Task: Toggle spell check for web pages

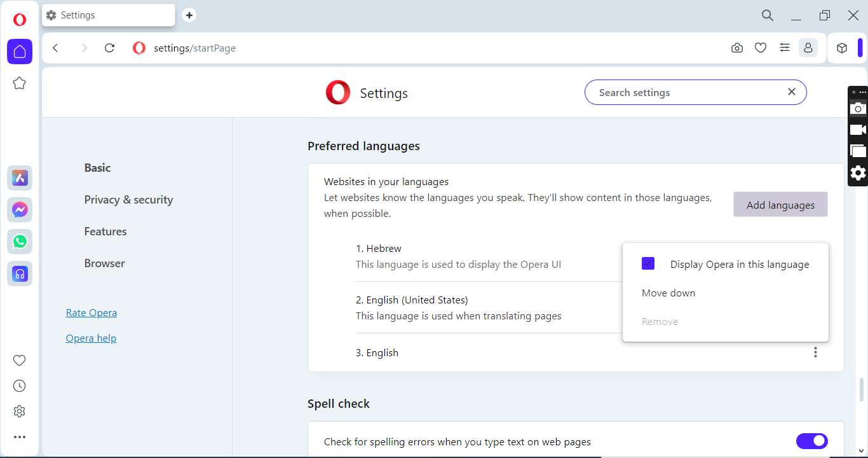Action: tap(812, 441)
